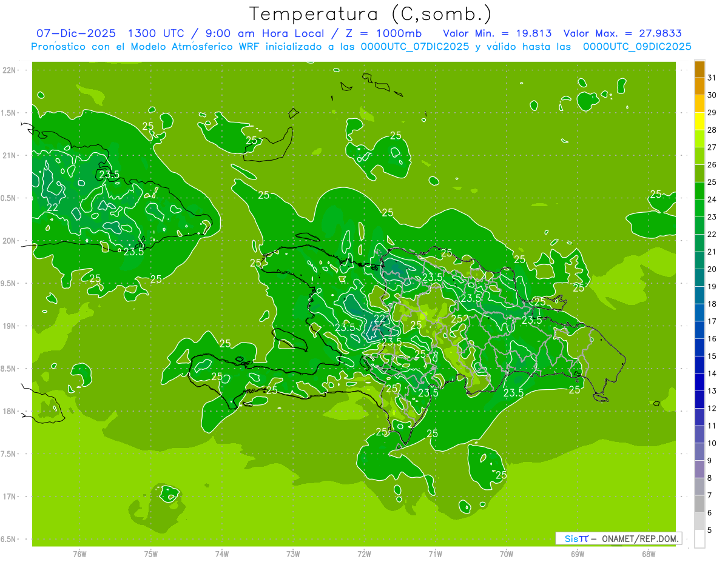Viewport: 728px width, 562px height.
Task: Click the "22" contour label over eastern Cuba
Action: 53,207
